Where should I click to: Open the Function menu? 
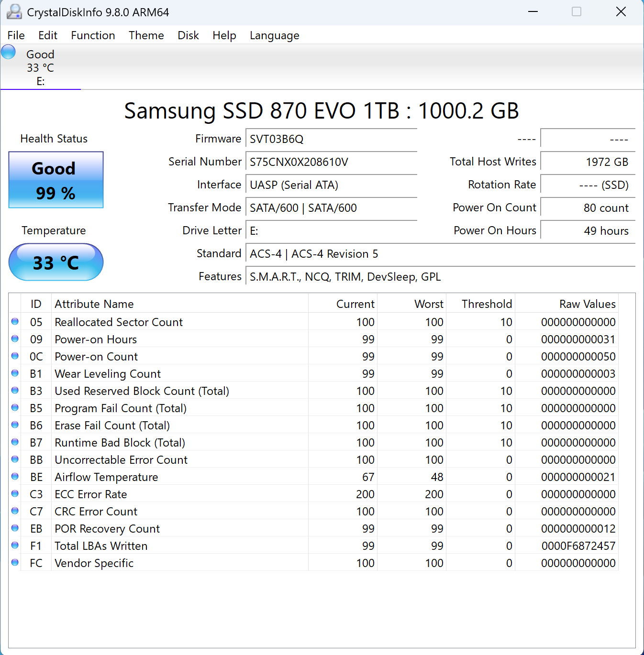(93, 35)
